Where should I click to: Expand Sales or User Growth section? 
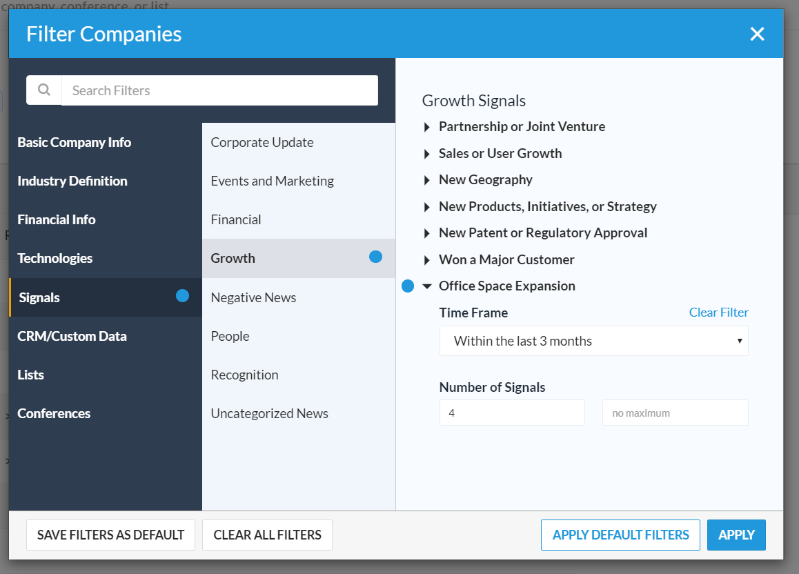[x=428, y=154]
